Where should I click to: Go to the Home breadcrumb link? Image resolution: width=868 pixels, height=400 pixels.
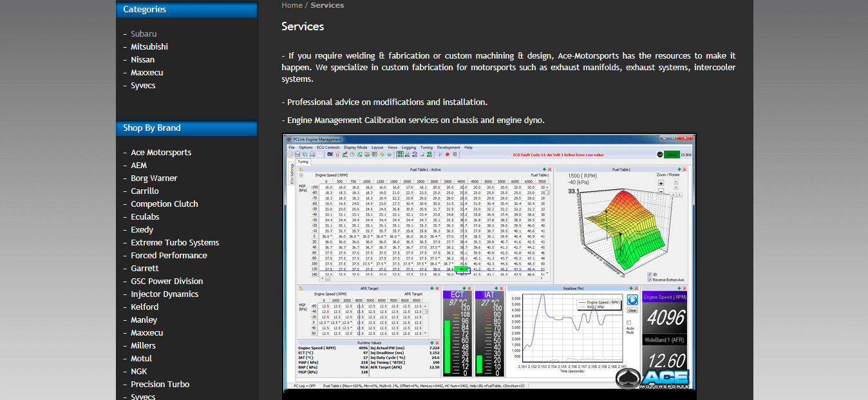[x=292, y=5]
